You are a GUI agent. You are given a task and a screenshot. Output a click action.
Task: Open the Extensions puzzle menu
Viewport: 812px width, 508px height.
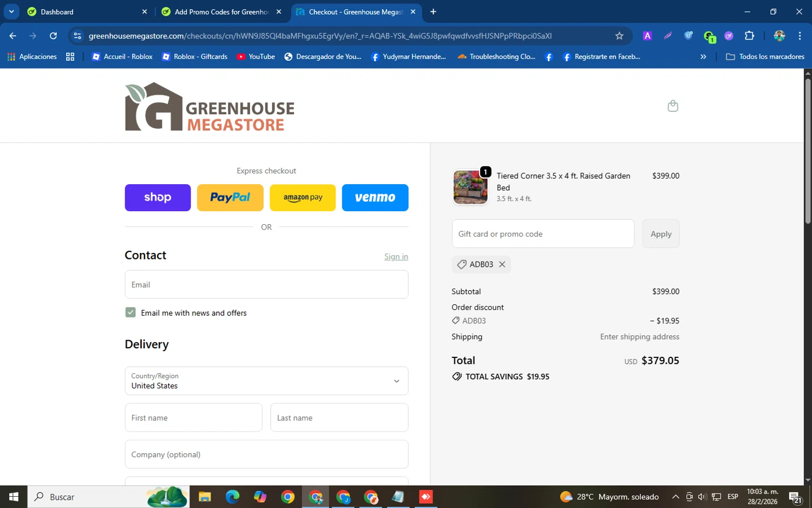[x=749, y=36]
